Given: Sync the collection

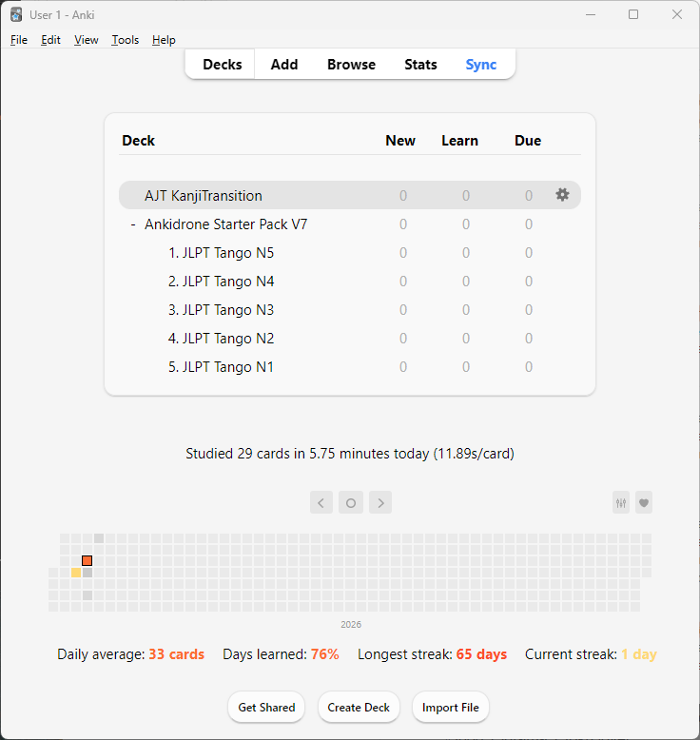Looking at the screenshot, I should [x=481, y=64].
